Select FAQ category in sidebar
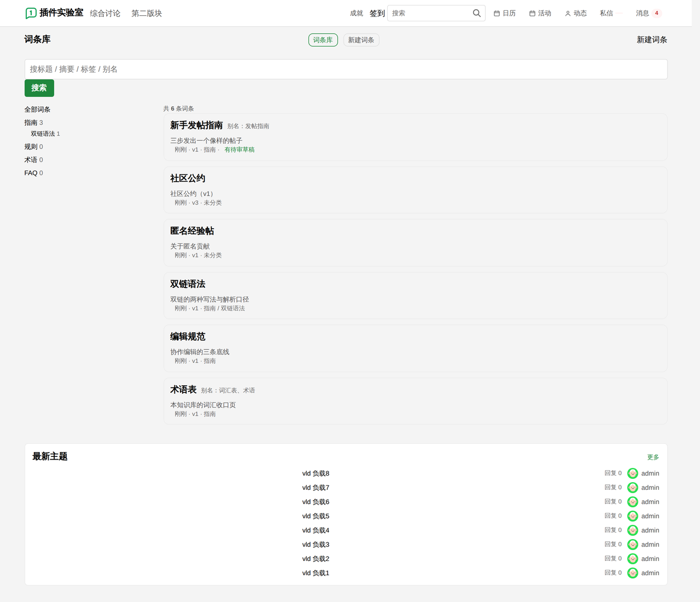Viewport: 700px width, 602px height. pos(31,173)
